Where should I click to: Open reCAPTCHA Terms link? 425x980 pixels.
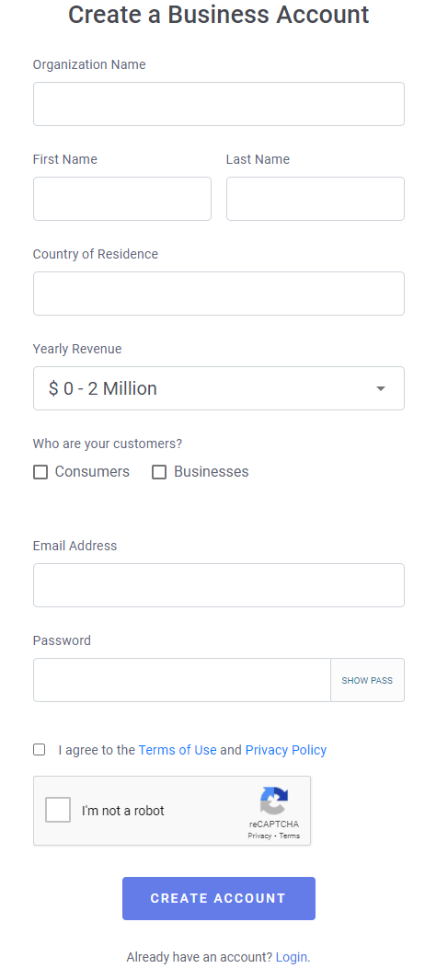click(290, 836)
